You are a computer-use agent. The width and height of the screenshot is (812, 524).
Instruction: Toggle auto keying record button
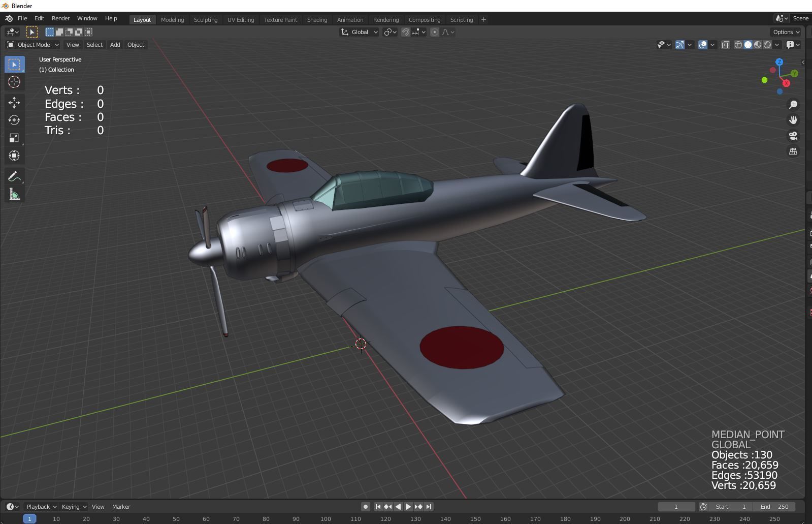coord(365,507)
